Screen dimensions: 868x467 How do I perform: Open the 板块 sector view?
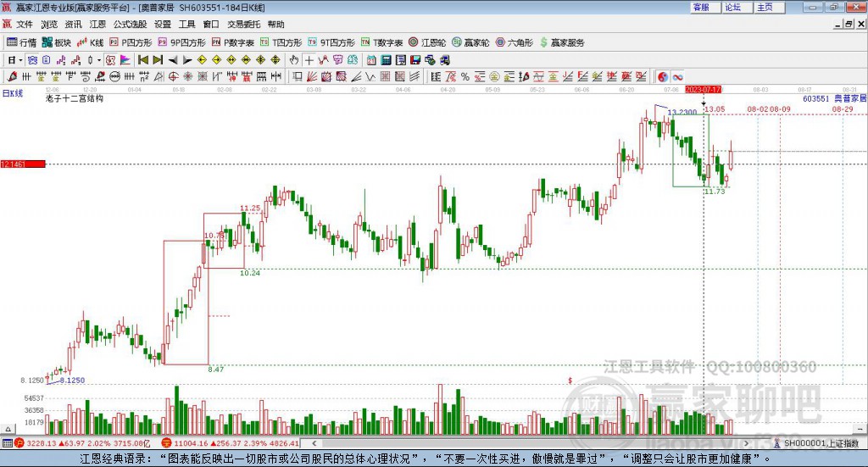pyautogui.click(x=57, y=42)
